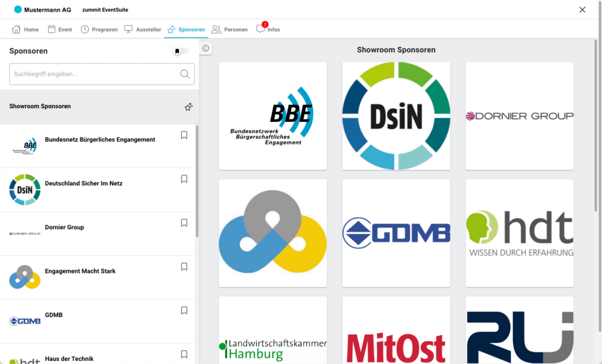The height and width of the screenshot is (364, 602).
Task: Bookmark the Dornier Group sponsor
Action: (x=184, y=223)
